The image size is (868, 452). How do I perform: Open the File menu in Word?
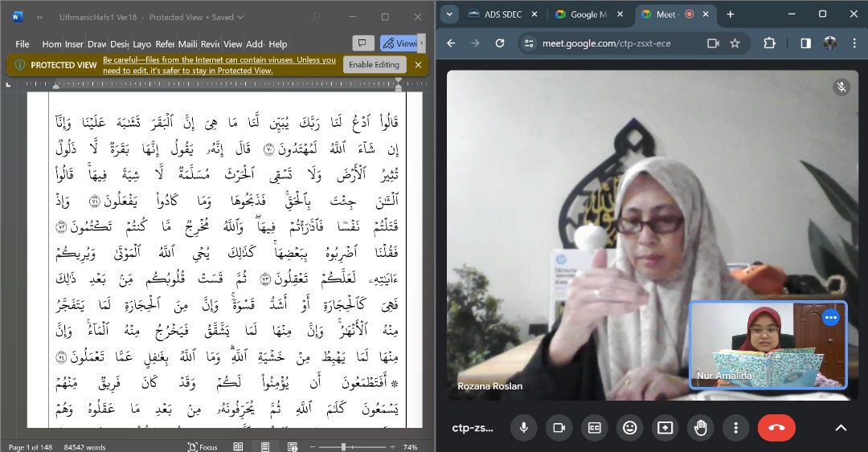click(23, 44)
